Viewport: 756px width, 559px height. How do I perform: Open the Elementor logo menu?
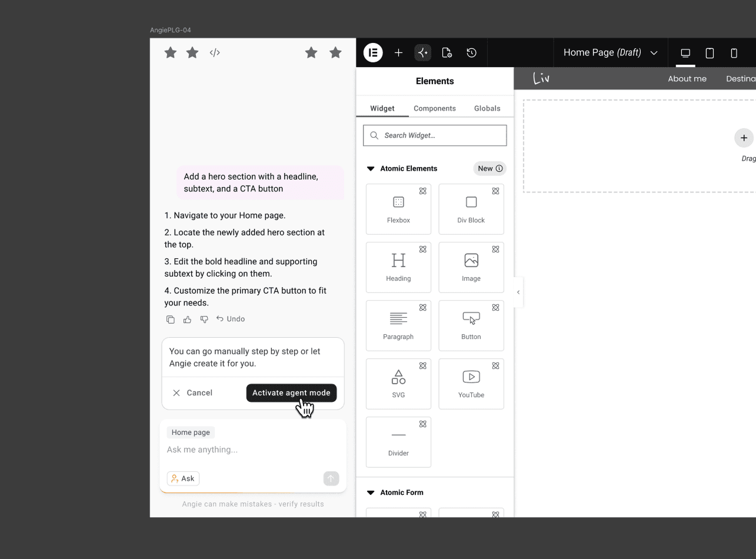coord(373,52)
